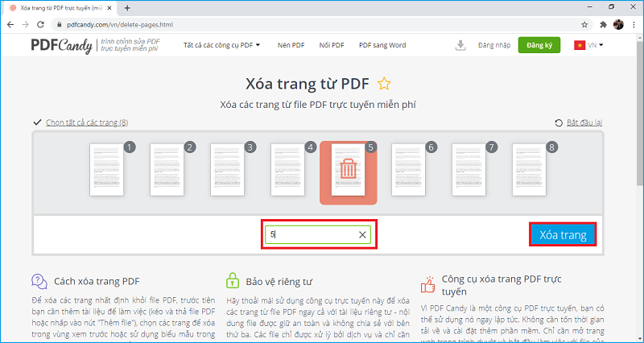Click Bắt đầu lại to restart
644x343 pixels.
[x=584, y=122]
